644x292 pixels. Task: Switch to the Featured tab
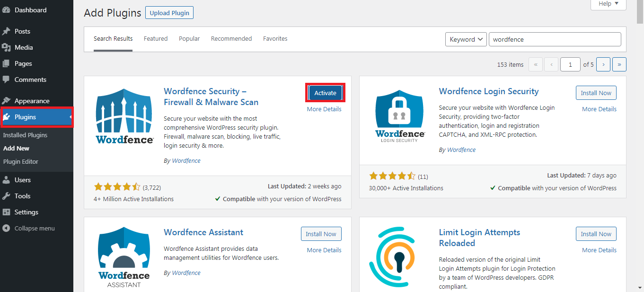point(156,39)
